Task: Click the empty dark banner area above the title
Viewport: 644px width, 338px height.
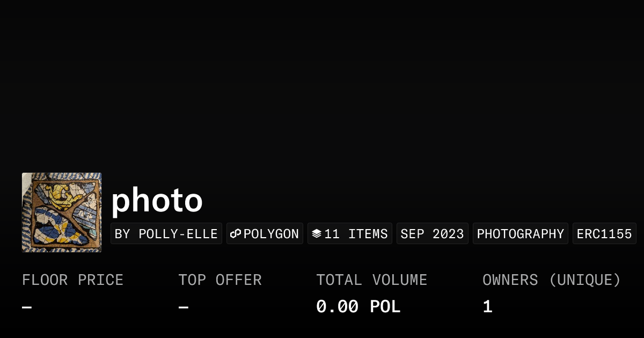Action: click(322, 80)
